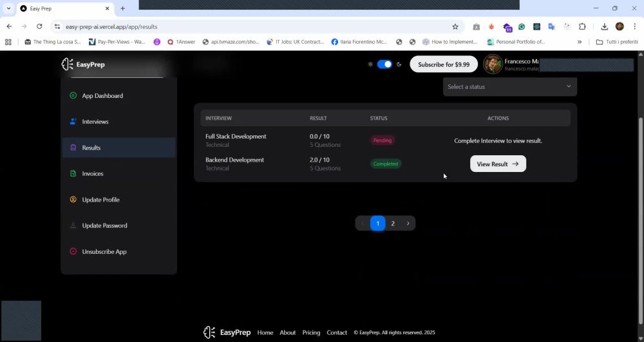Viewport: 644px width, 342px height.
Task: Click the Google Translate extension icon
Action: (552, 26)
